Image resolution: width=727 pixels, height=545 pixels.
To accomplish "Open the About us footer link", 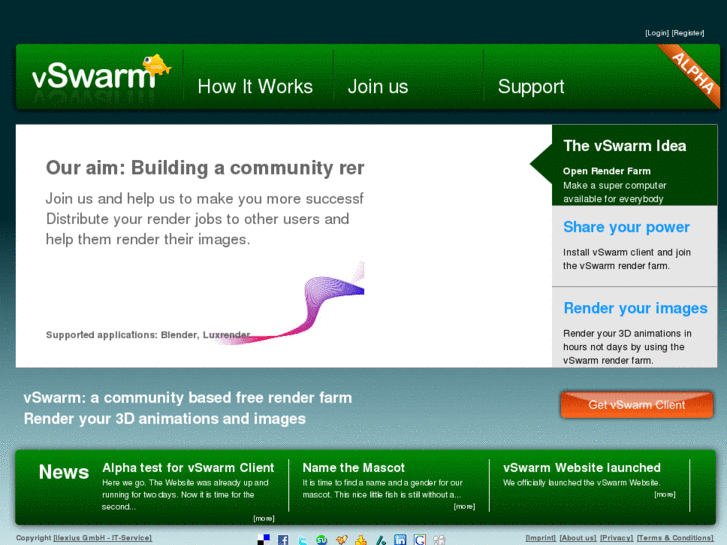I will (x=578, y=538).
